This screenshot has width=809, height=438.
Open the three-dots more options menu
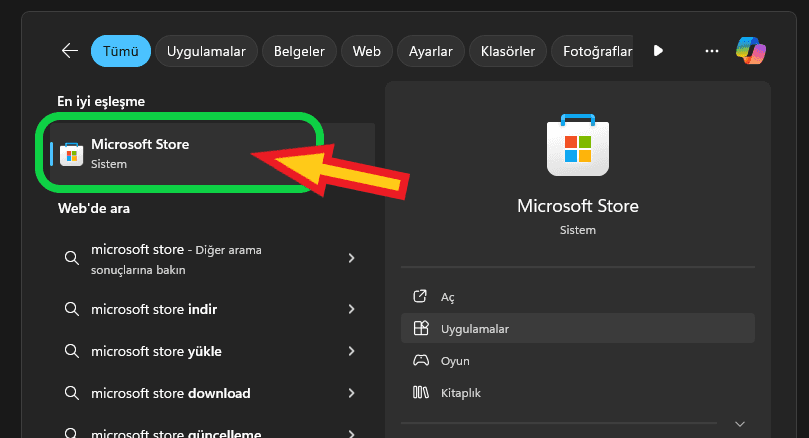[711, 51]
